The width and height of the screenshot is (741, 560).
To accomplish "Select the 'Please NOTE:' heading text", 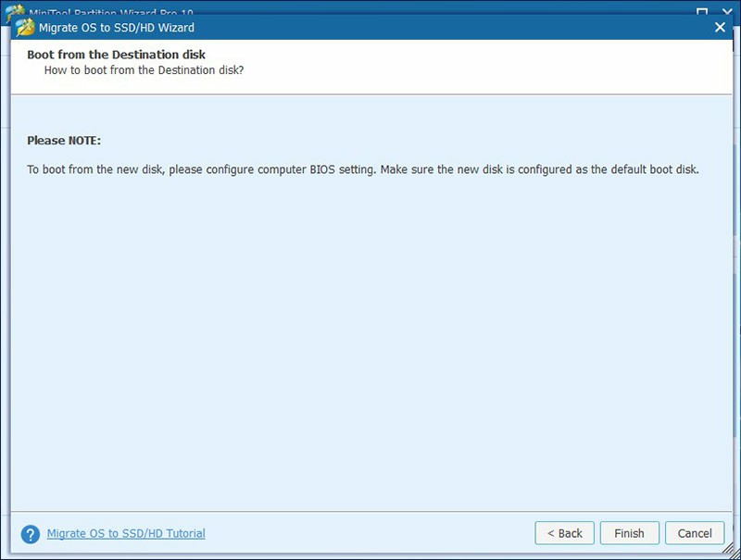I will point(64,141).
